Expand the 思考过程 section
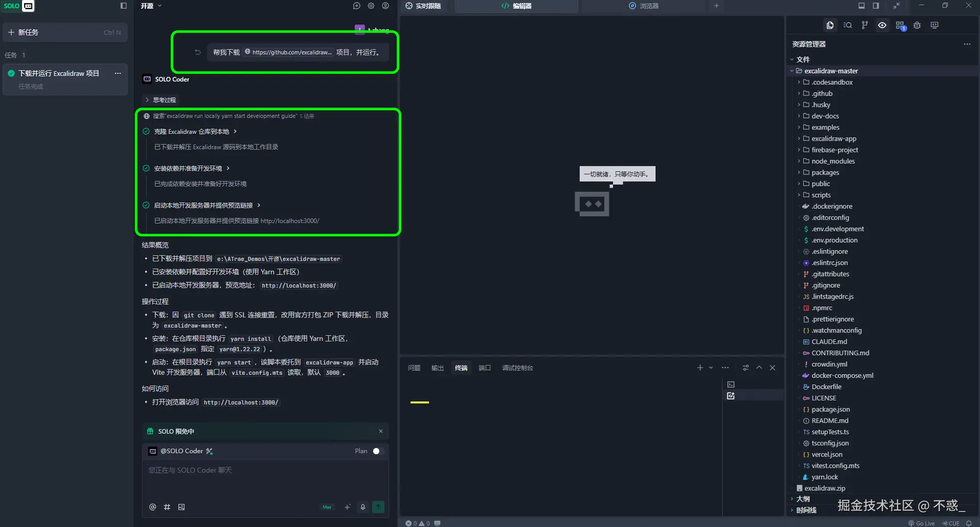 160,100
